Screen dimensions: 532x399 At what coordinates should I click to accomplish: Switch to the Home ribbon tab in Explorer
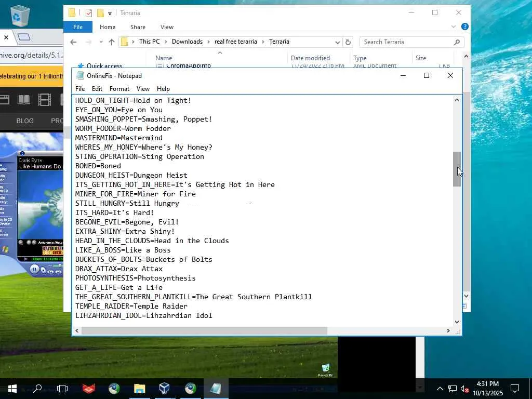[x=107, y=27]
